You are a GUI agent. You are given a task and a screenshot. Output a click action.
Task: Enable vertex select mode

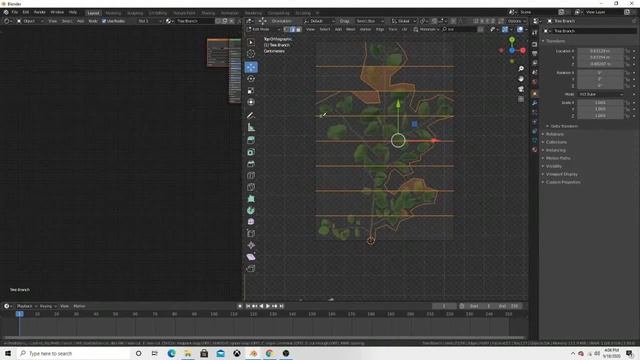click(x=286, y=29)
